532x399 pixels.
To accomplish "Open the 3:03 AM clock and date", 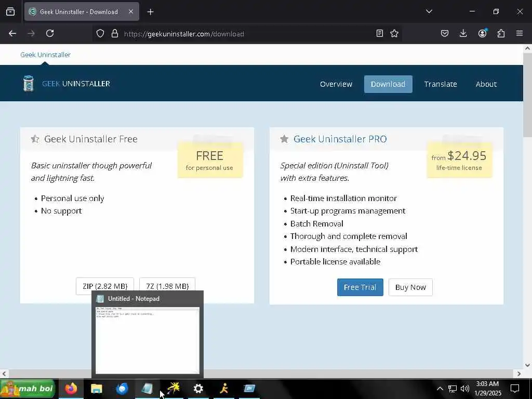I will [x=487, y=389].
